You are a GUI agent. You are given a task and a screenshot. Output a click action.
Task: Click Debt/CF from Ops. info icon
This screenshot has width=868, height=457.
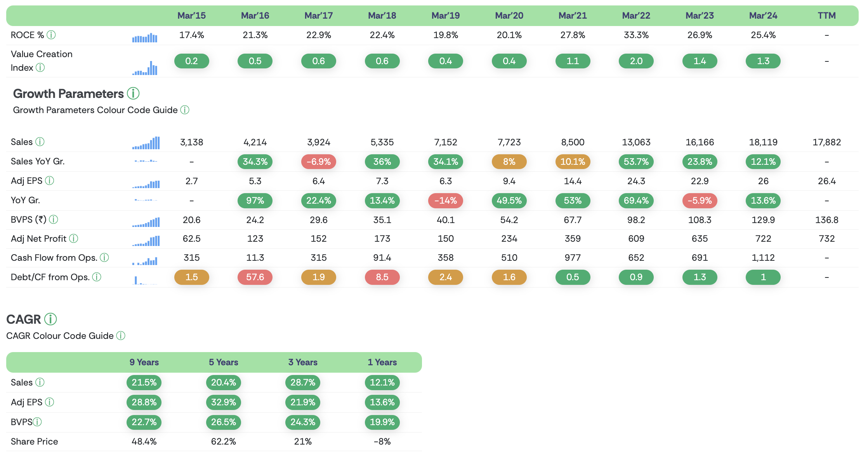[x=97, y=277]
